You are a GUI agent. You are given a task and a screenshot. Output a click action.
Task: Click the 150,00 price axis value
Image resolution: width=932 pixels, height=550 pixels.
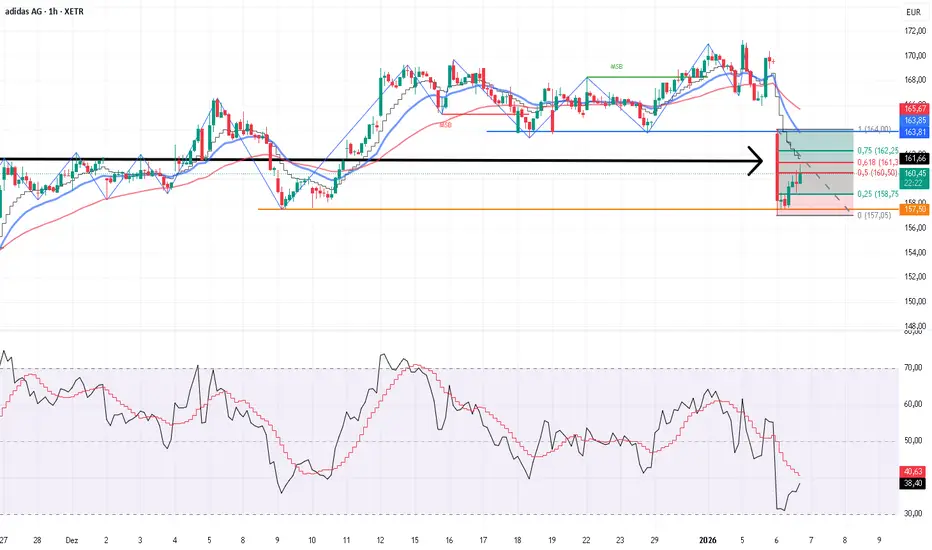pos(915,301)
